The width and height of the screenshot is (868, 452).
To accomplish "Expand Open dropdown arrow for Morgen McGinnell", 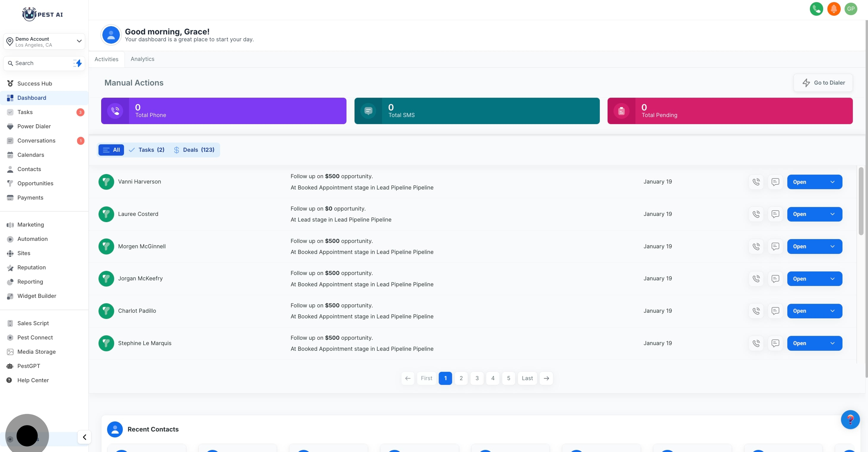I will [x=832, y=246].
